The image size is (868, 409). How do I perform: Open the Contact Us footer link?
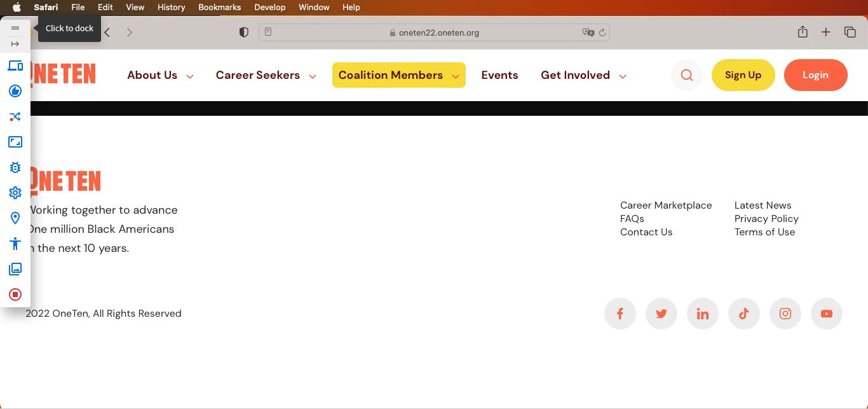[x=646, y=232]
